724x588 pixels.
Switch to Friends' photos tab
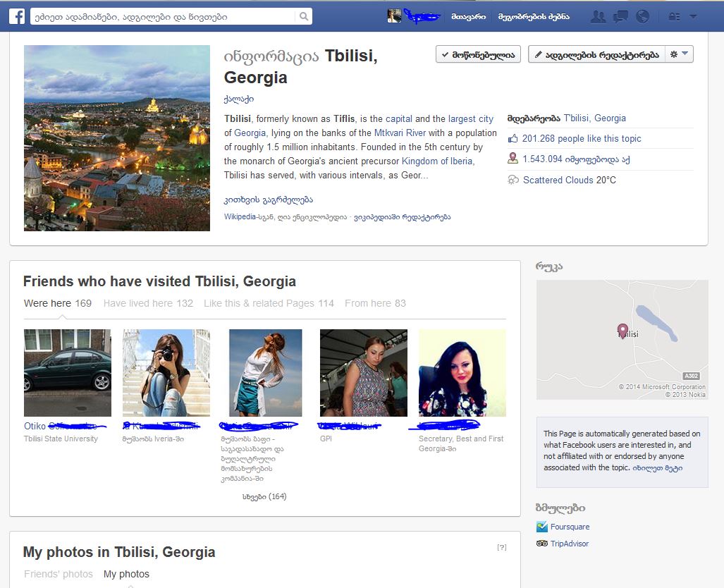coord(58,574)
